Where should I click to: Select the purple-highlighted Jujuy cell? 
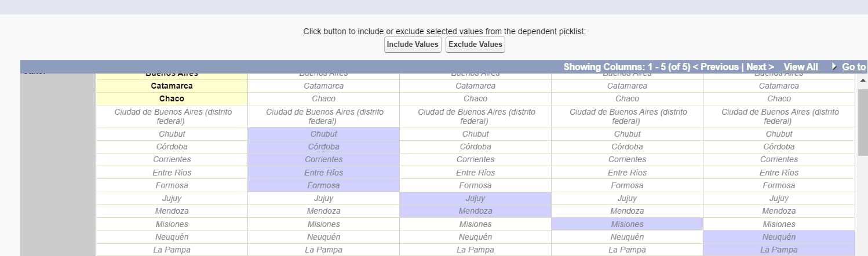475,198
